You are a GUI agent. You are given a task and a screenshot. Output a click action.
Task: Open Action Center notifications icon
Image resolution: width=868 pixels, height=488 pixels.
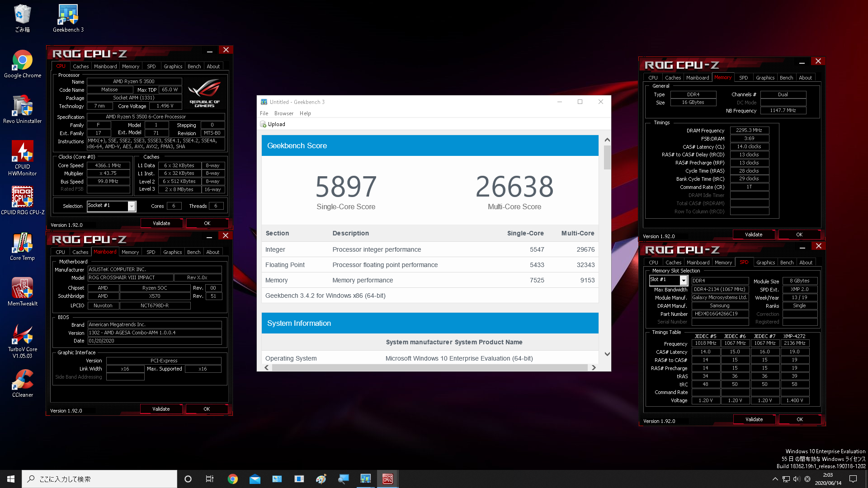point(853,479)
